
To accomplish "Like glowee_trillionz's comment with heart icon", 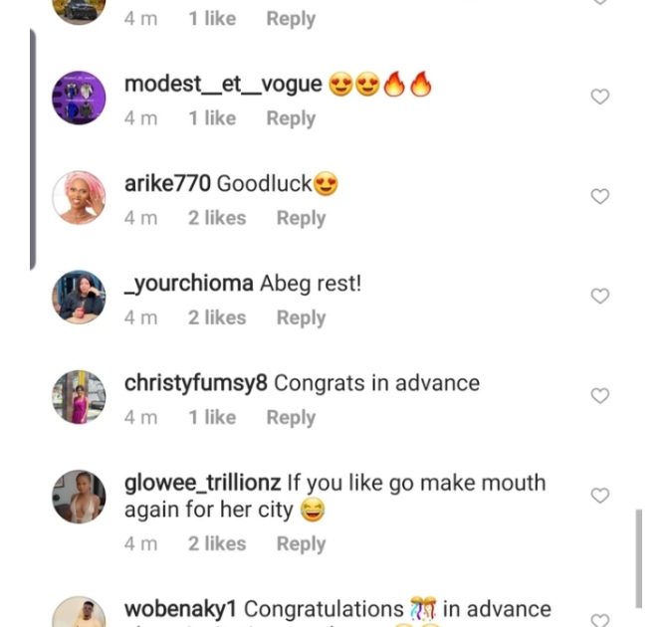I will 600,495.
